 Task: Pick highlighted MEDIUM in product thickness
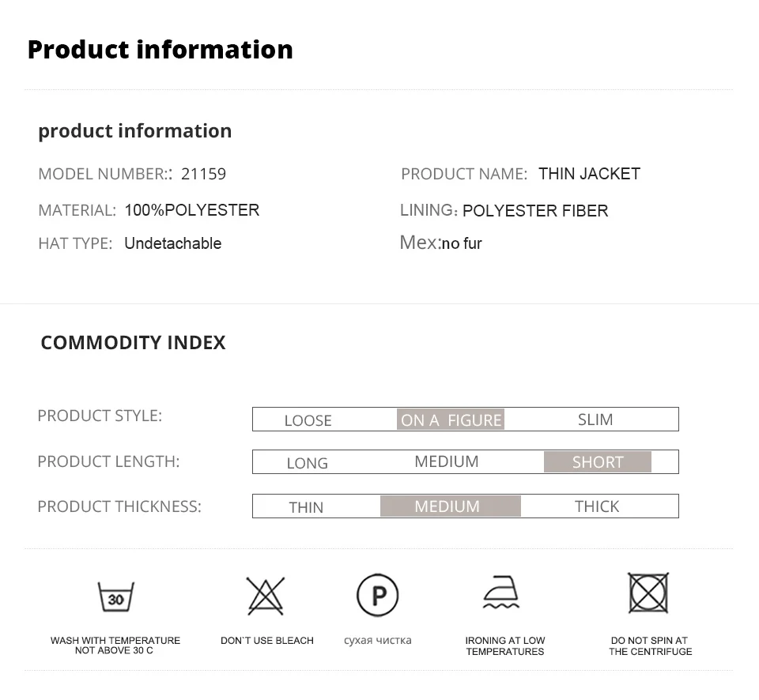coord(451,506)
